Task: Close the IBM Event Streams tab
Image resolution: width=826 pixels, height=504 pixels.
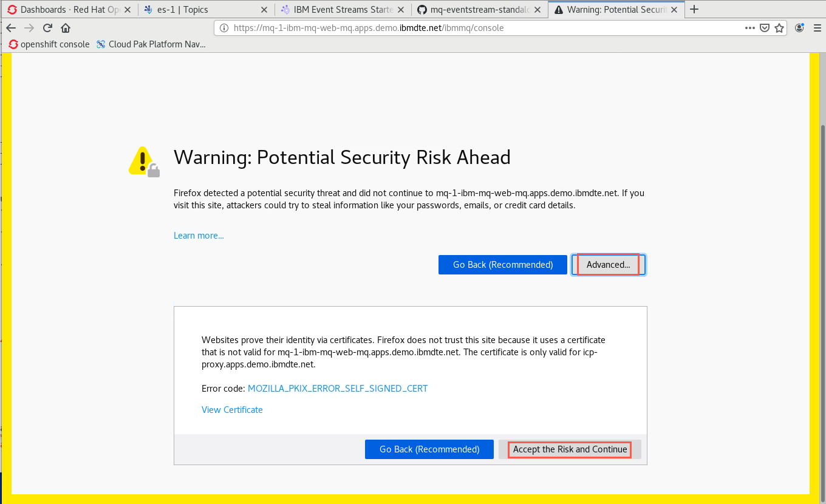Action: pos(401,10)
